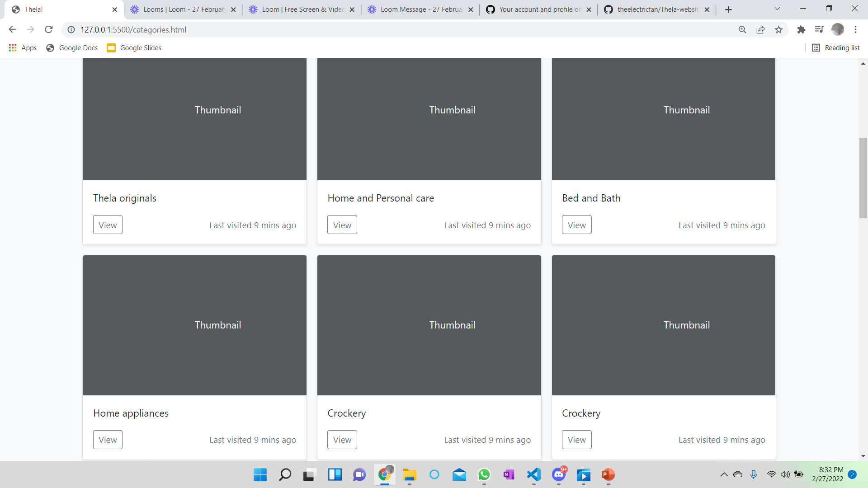
Task: Click the microphone icon in the system tray
Action: click(754, 474)
